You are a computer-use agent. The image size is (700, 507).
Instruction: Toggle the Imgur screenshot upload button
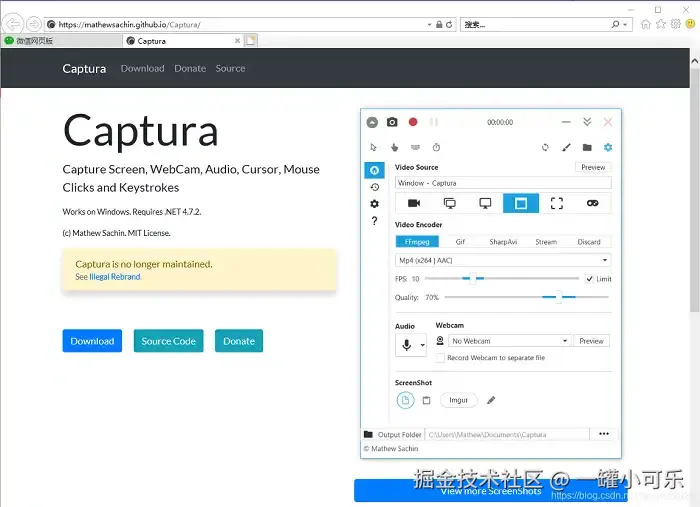point(458,400)
